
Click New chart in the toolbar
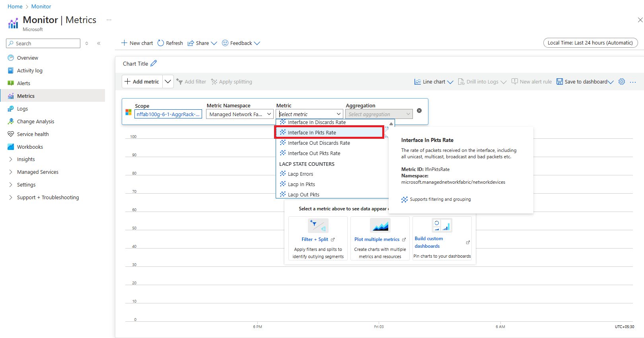[x=137, y=43]
